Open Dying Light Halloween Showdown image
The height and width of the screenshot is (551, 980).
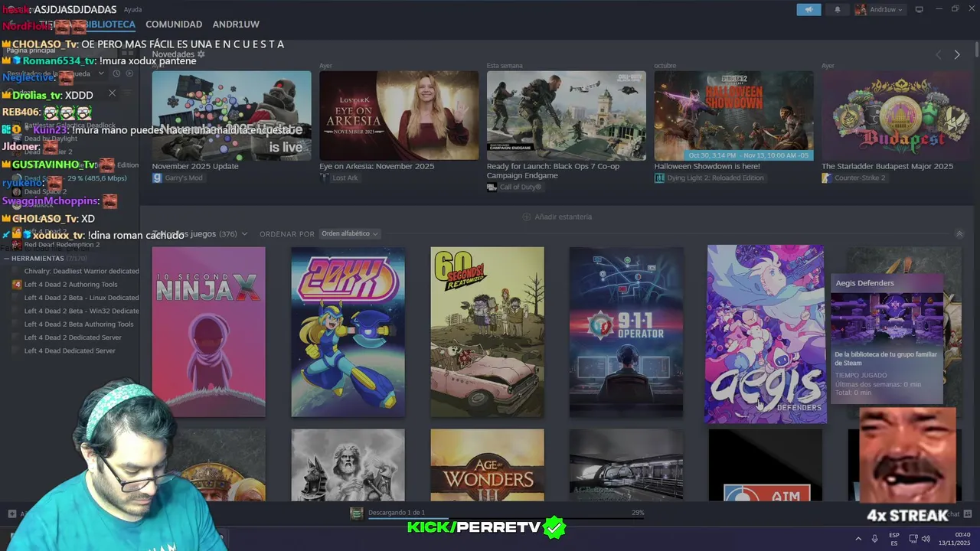[733, 116]
